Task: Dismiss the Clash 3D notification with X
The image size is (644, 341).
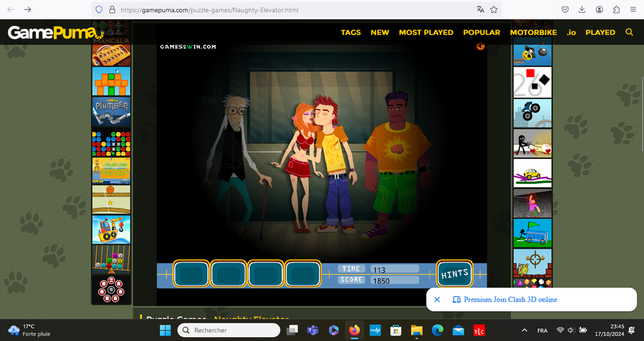Action: pos(437,300)
